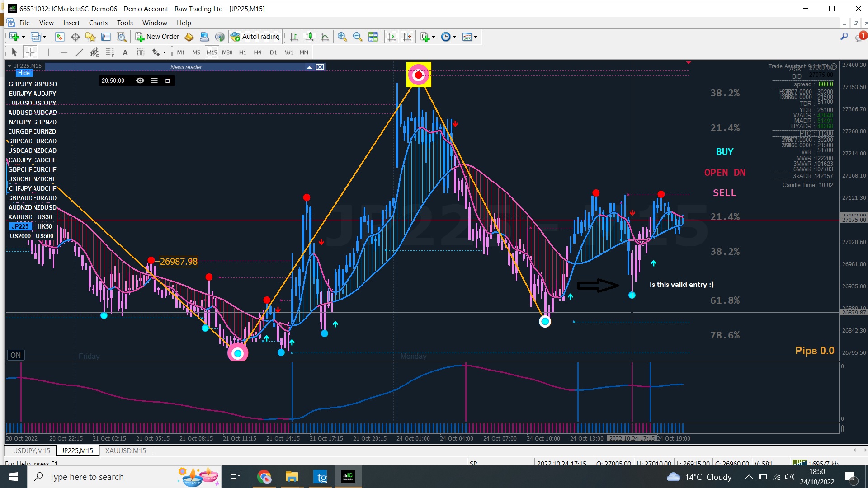Switch to the XAUUSD,M15 chart tab
The image size is (868, 488).
(x=125, y=450)
